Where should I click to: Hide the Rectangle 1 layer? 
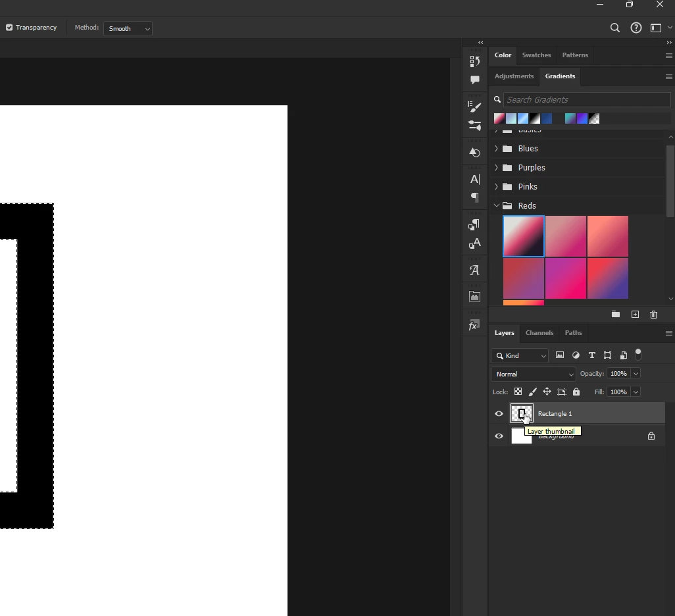coord(499,413)
